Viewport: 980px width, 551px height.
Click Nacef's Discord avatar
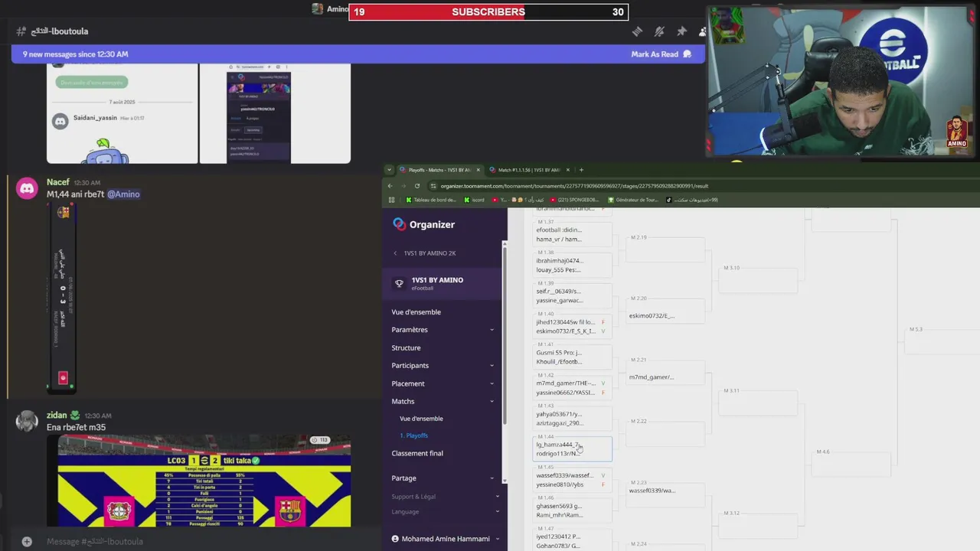[27, 188]
